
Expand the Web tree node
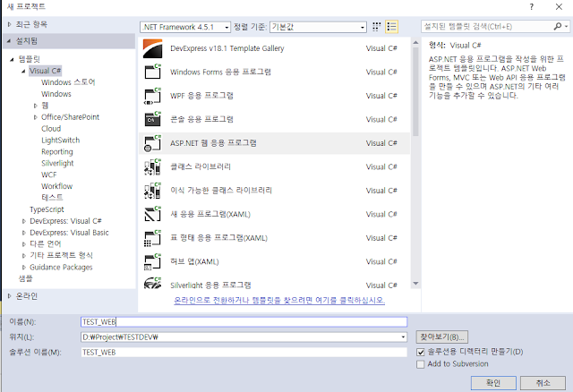pyautogui.click(x=36, y=106)
